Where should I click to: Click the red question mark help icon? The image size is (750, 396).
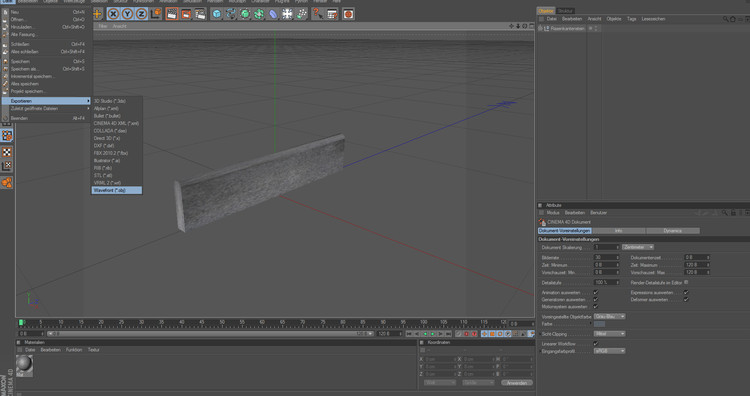(x=318, y=14)
